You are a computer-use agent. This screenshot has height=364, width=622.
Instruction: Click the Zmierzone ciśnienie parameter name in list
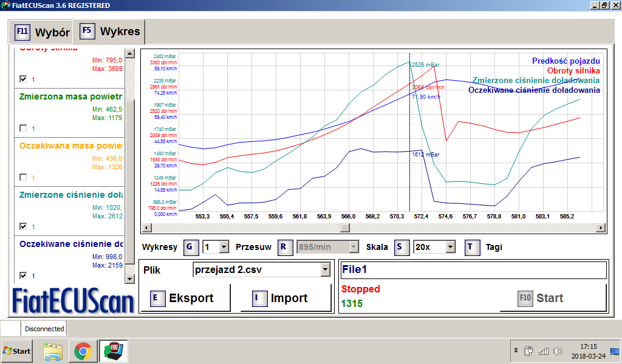click(71, 195)
